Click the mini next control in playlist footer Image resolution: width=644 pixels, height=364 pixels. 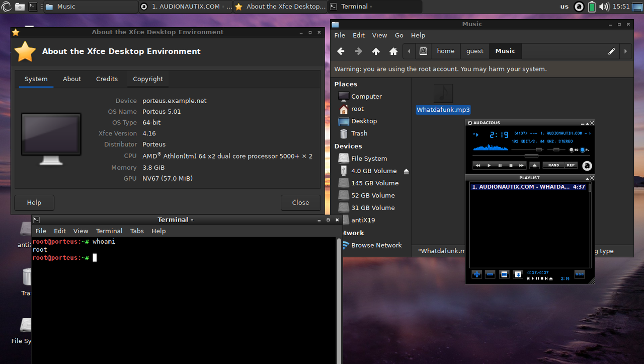[546, 278]
